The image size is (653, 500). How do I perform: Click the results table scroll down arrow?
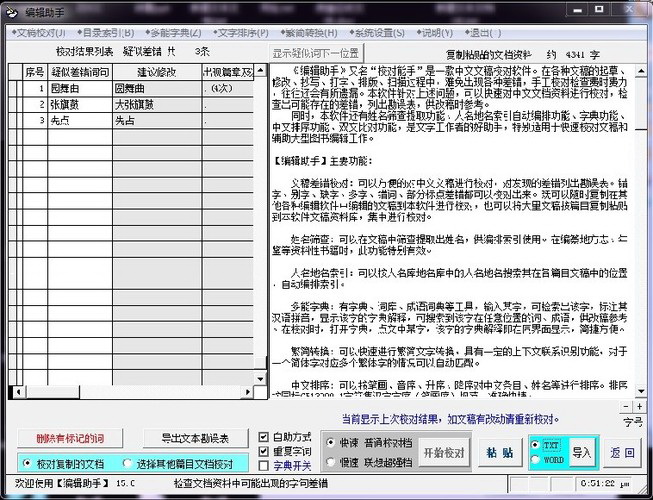coord(260,378)
